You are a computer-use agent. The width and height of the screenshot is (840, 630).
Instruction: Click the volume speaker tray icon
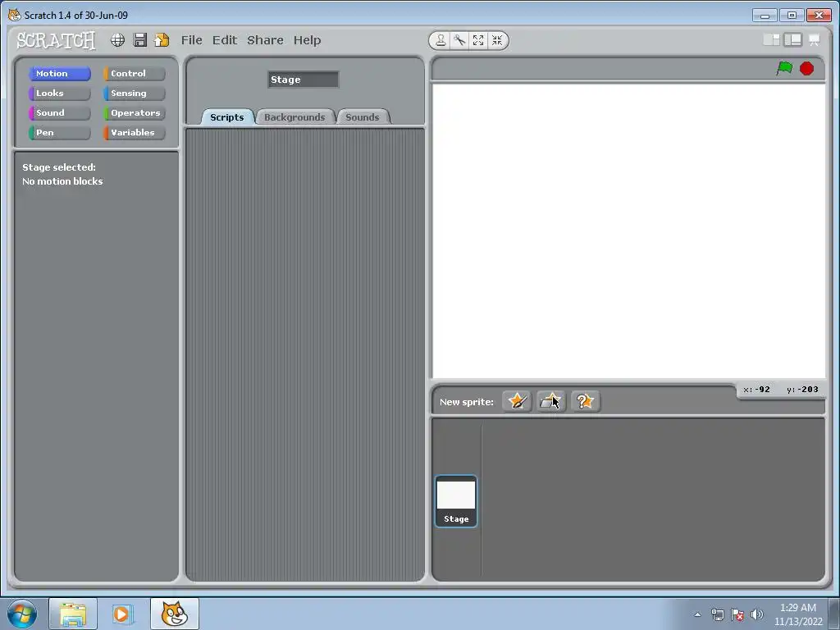click(x=757, y=614)
